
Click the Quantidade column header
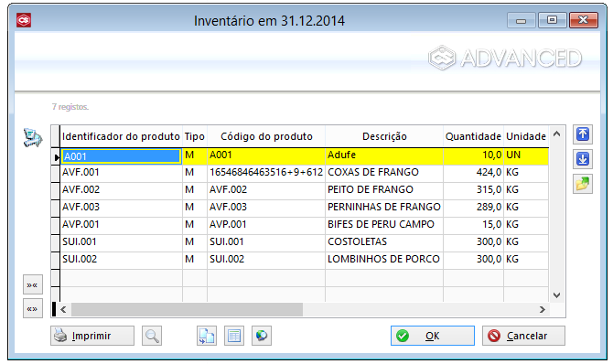click(x=473, y=136)
